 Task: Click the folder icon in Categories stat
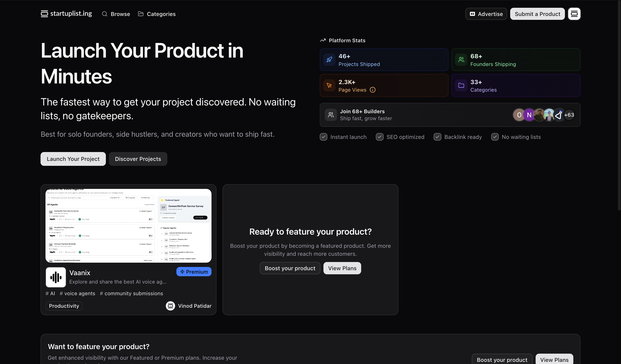click(x=461, y=86)
